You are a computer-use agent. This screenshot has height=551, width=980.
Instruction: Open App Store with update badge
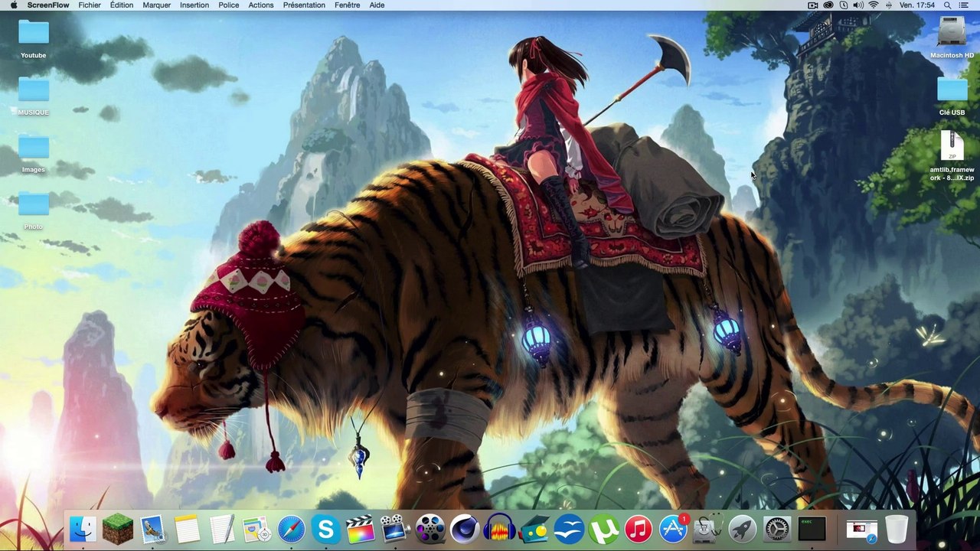(674, 529)
